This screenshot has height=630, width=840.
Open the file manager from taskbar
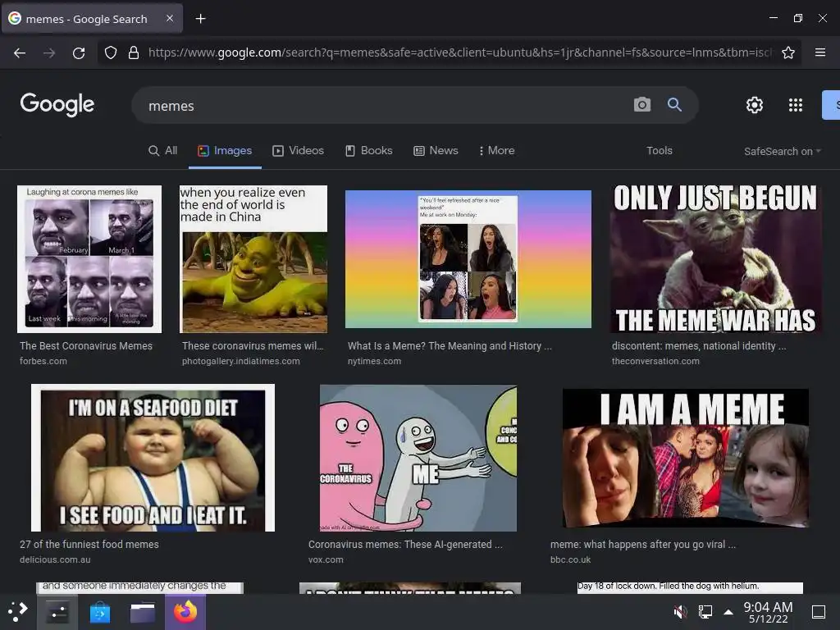click(143, 612)
